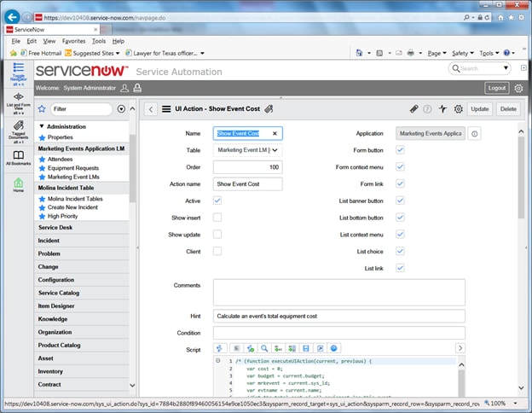532x413 pixels.
Task: Open Equipment Requests in the navigator
Action: pyautogui.click(x=73, y=168)
